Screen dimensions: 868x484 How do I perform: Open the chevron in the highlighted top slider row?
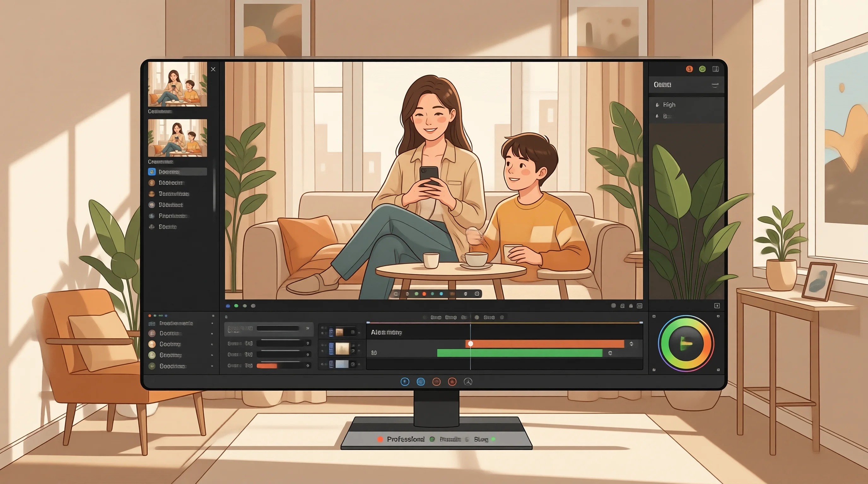click(x=307, y=328)
